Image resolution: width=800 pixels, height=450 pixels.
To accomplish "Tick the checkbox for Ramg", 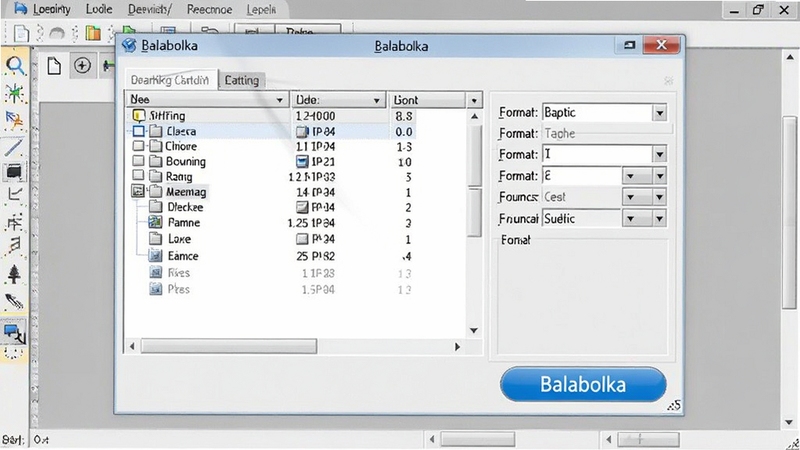I will (138, 176).
